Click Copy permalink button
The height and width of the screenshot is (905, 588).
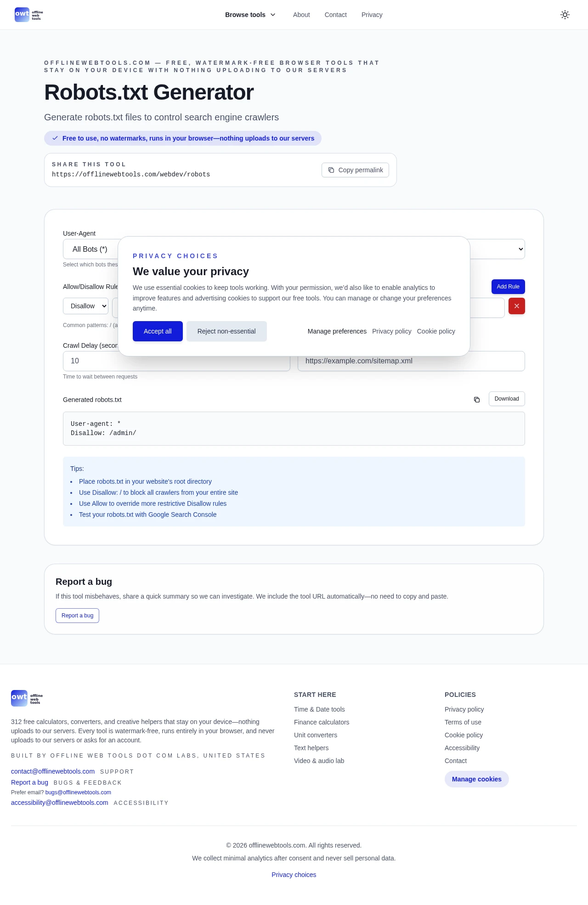click(x=355, y=170)
